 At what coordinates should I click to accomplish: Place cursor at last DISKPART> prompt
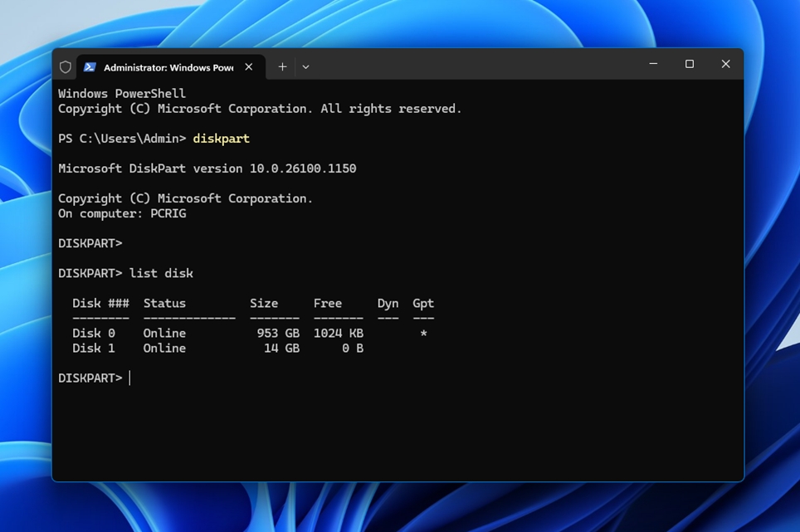point(129,378)
